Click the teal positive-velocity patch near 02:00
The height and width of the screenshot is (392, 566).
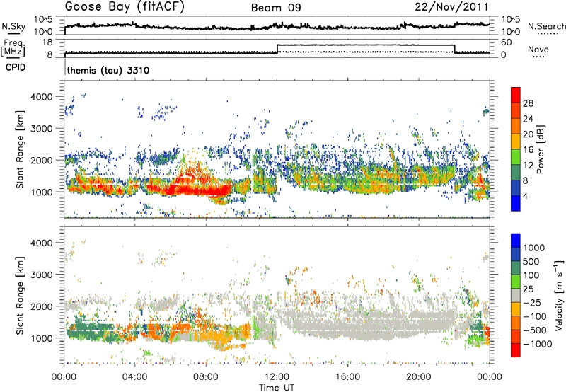point(91,330)
